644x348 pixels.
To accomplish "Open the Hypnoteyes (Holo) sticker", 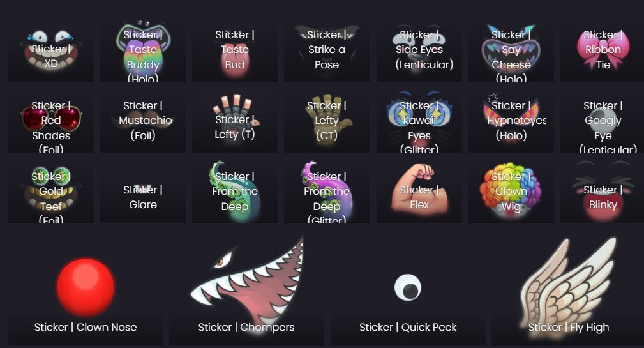I will 511,122.
